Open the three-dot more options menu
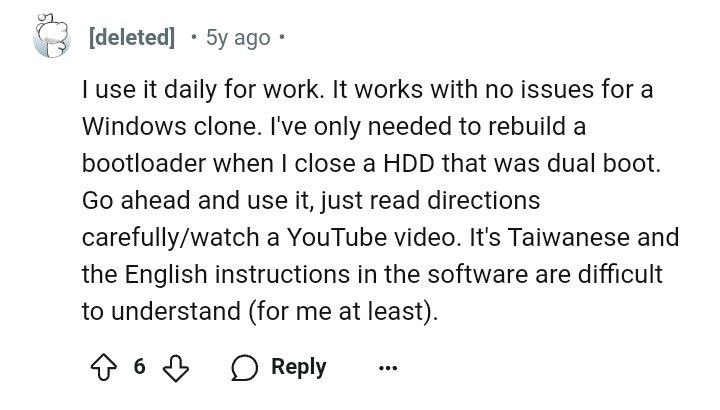The width and height of the screenshot is (720, 410). coord(388,368)
